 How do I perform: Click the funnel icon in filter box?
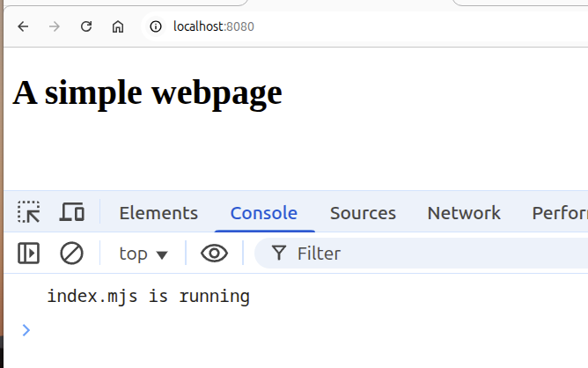point(279,254)
